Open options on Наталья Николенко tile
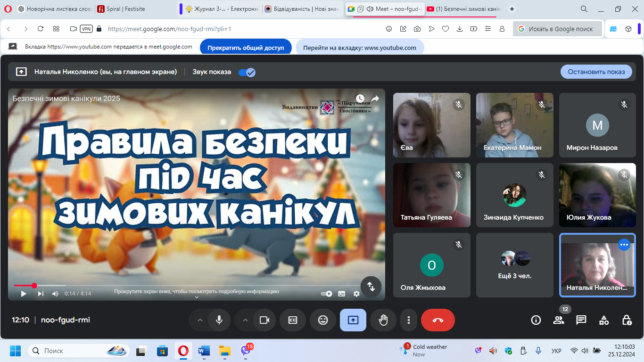644x362 pixels. (x=624, y=245)
